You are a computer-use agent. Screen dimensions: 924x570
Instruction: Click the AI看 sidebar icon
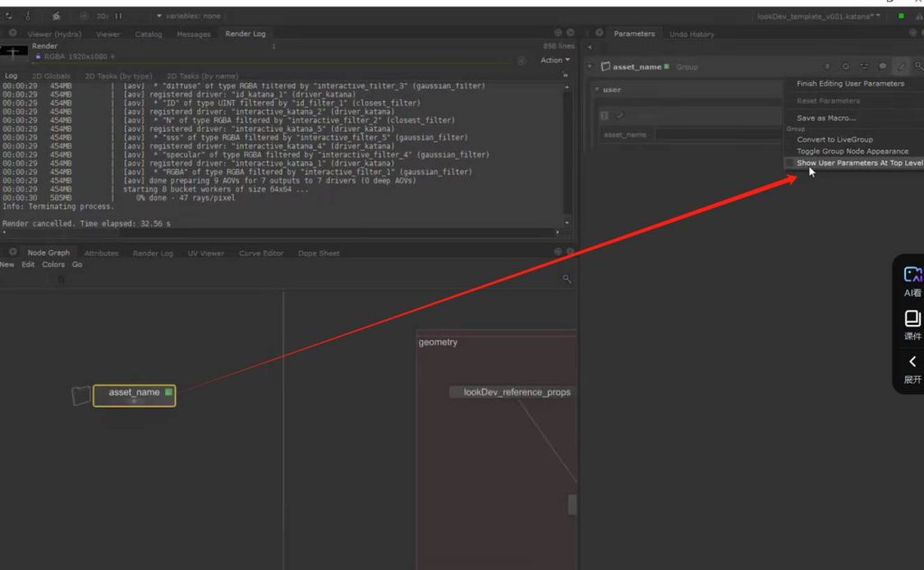tap(912, 276)
